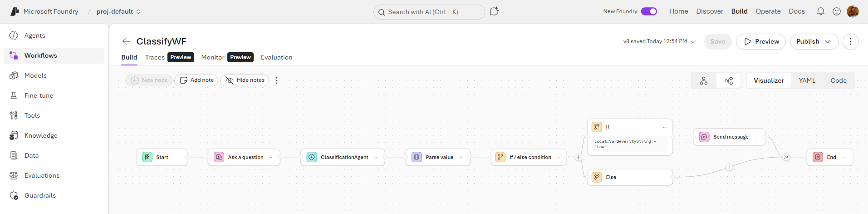Switch to horizontal layout icon
Image resolution: width=868 pixels, height=214 pixels.
point(728,80)
